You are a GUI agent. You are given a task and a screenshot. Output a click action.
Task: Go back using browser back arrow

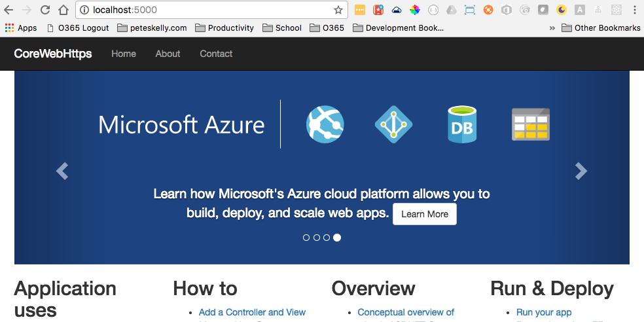click(x=9, y=10)
